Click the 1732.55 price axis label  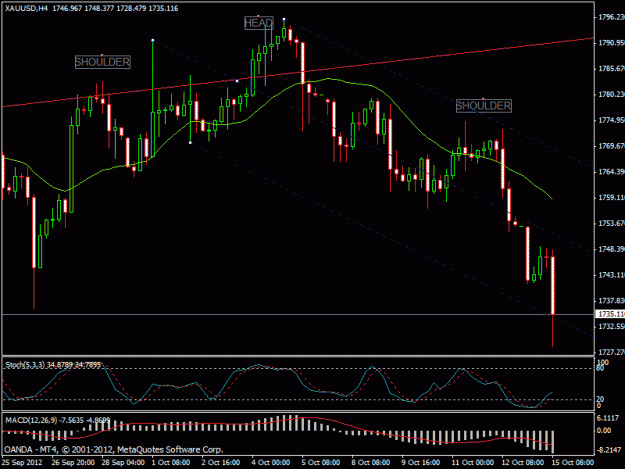pos(611,326)
